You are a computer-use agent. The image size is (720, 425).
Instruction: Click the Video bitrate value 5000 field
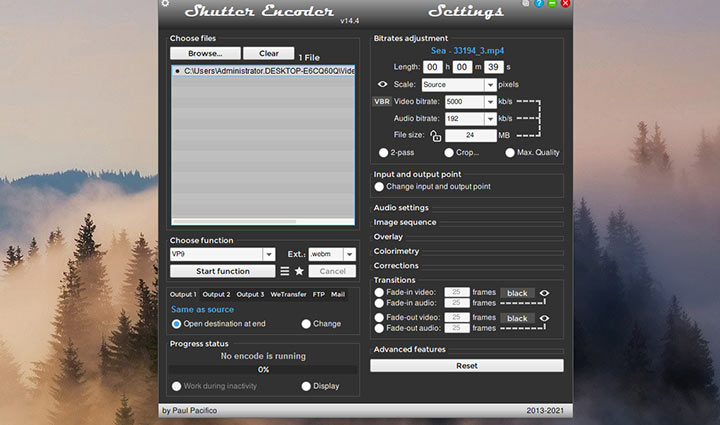(464, 102)
